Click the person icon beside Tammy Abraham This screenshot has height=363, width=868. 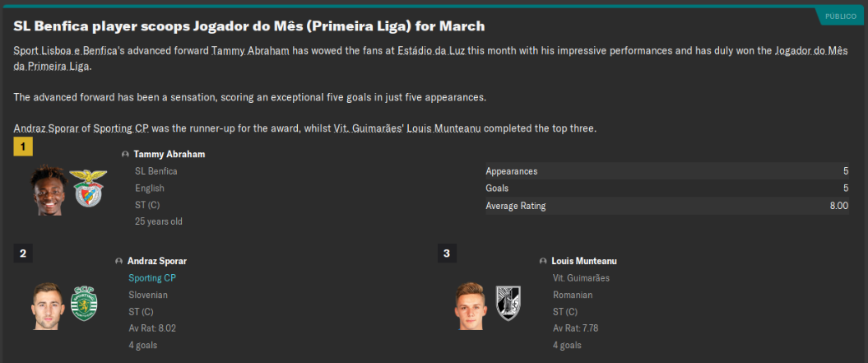(x=125, y=154)
